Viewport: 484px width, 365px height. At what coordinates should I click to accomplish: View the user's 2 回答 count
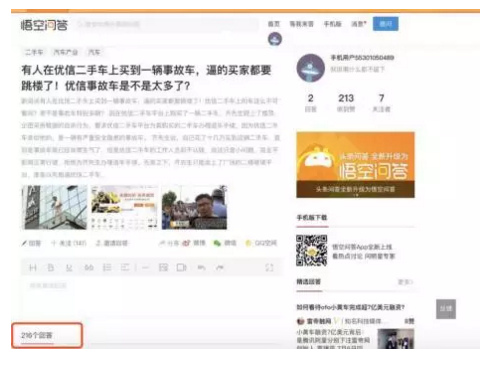click(x=311, y=103)
